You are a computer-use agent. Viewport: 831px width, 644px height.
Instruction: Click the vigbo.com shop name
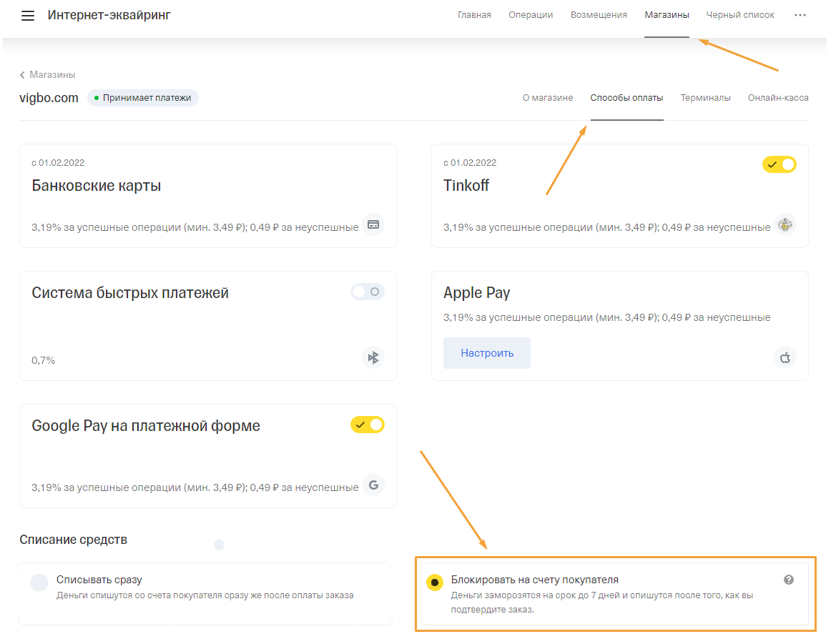[x=49, y=98]
